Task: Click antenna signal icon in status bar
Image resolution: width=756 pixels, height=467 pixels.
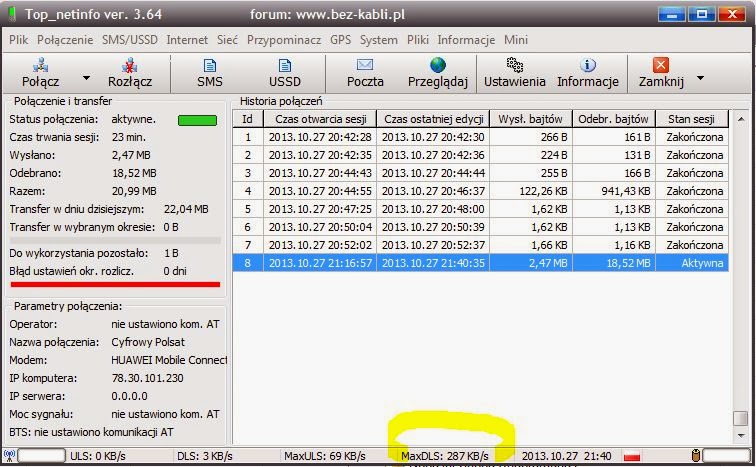Action: 9,455
